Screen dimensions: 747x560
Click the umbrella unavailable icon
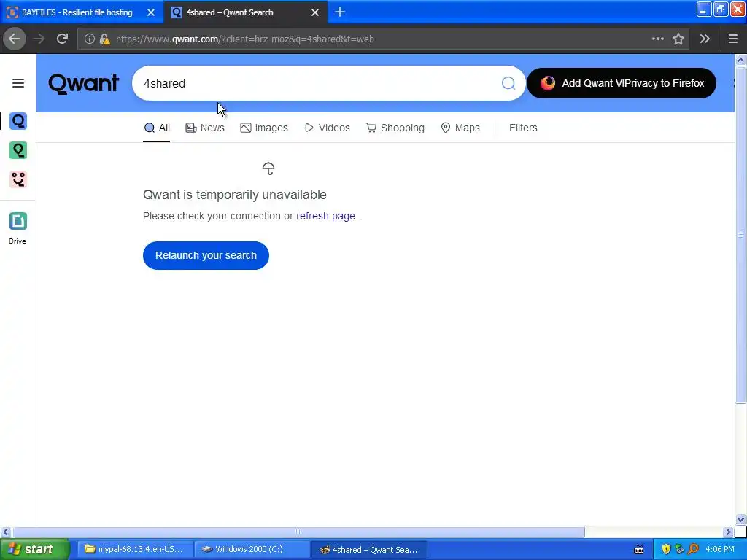coord(268,168)
